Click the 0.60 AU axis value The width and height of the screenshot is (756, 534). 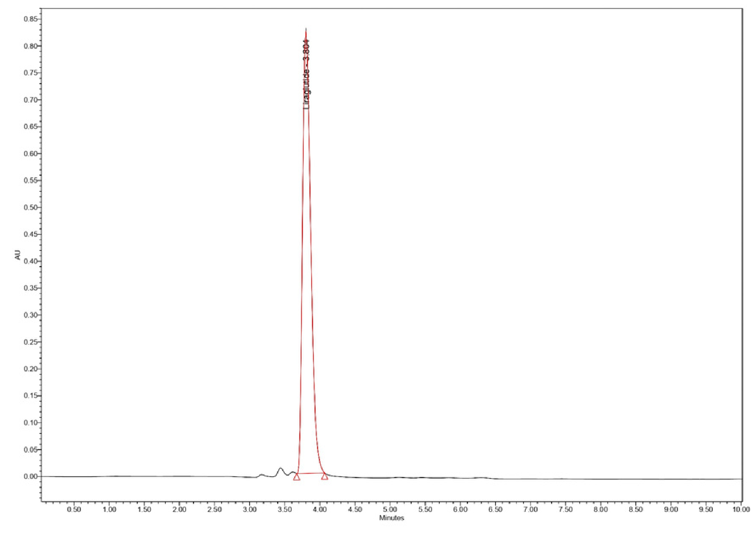[x=30, y=154]
